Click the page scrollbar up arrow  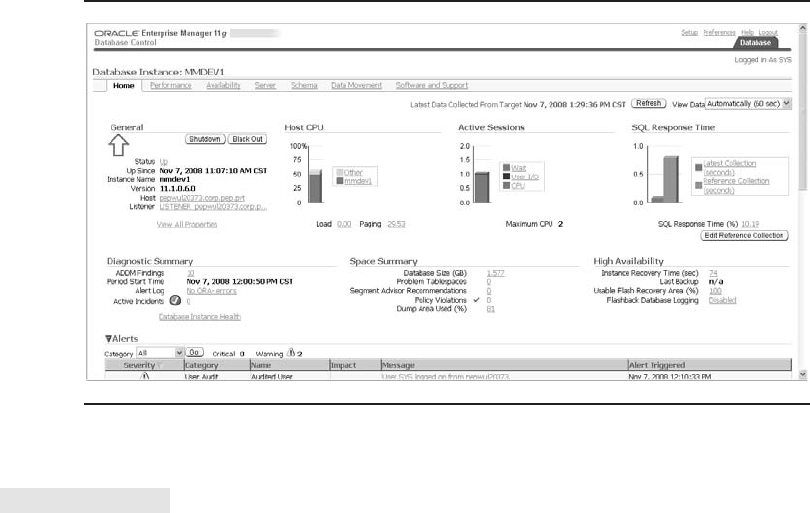pos(803,28)
